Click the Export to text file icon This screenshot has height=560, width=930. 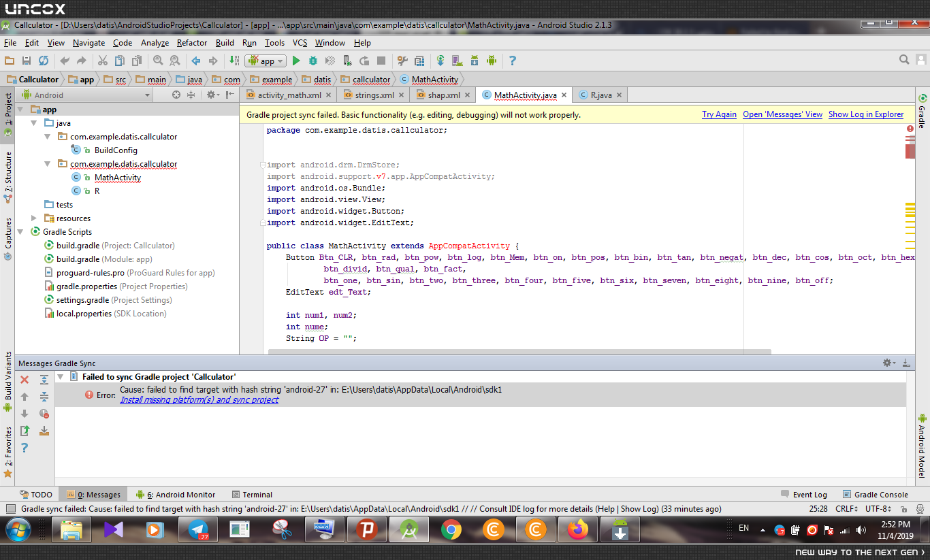coord(25,431)
